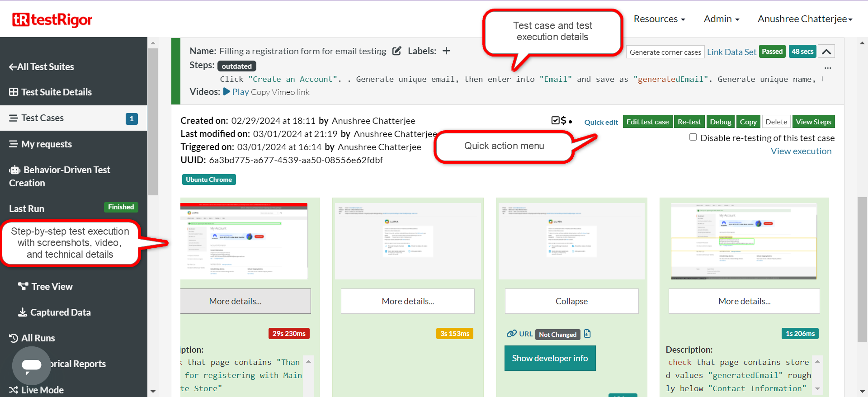This screenshot has height=397, width=868.
Task: Click the archive file icon beside Not Changed
Action: pos(587,334)
